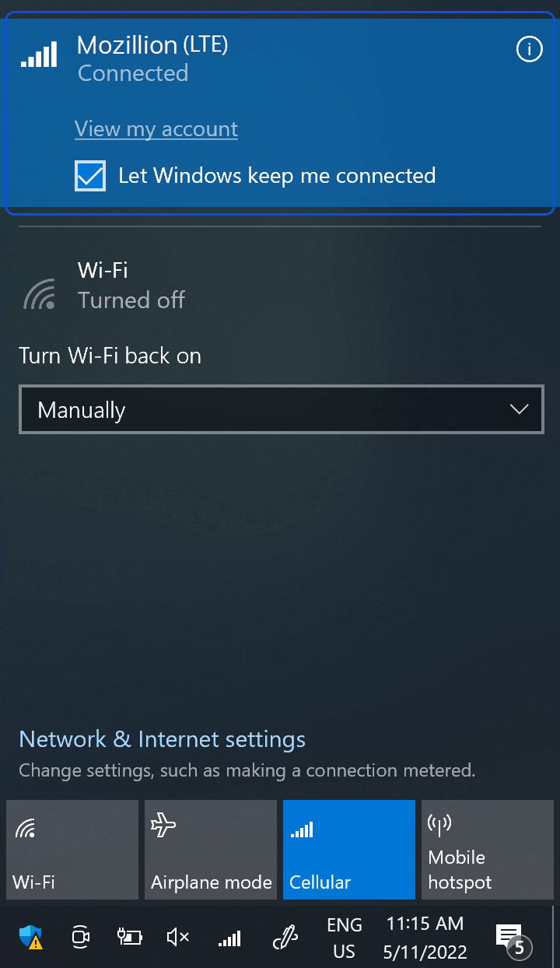Viewport: 560px width, 968px height.
Task: Open Windows Ink pen icon
Action: click(x=285, y=938)
